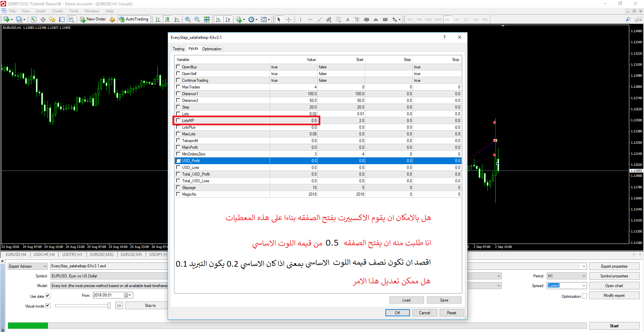Open the From date picker dropdown
Viewport: 644px width, 332px height.
[128, 295]
